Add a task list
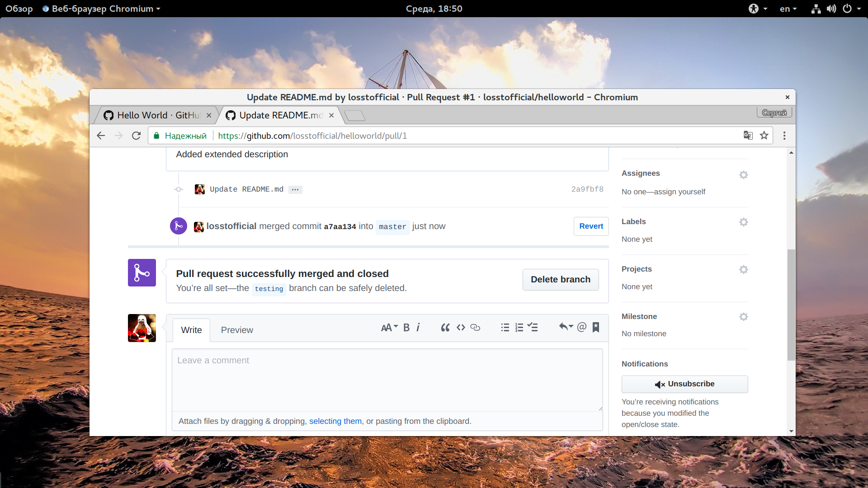 pyautogui.click(x=533, y=328)
